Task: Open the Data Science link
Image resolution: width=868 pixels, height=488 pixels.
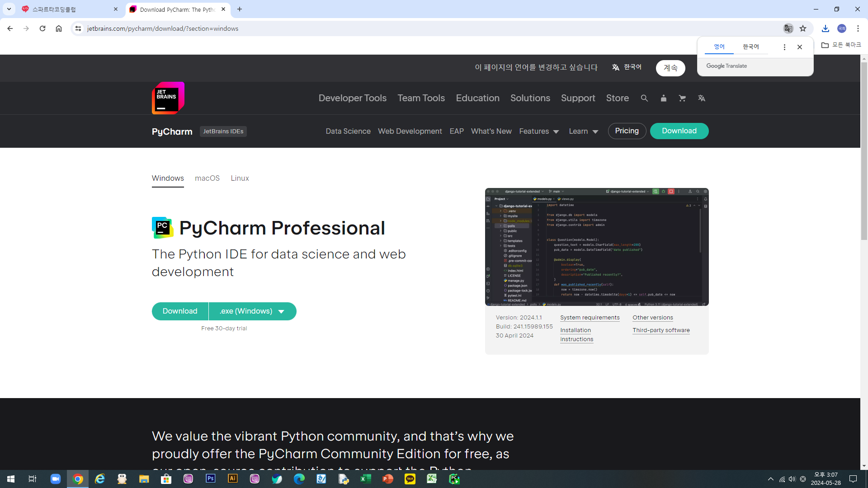Action: coord(348,131)
